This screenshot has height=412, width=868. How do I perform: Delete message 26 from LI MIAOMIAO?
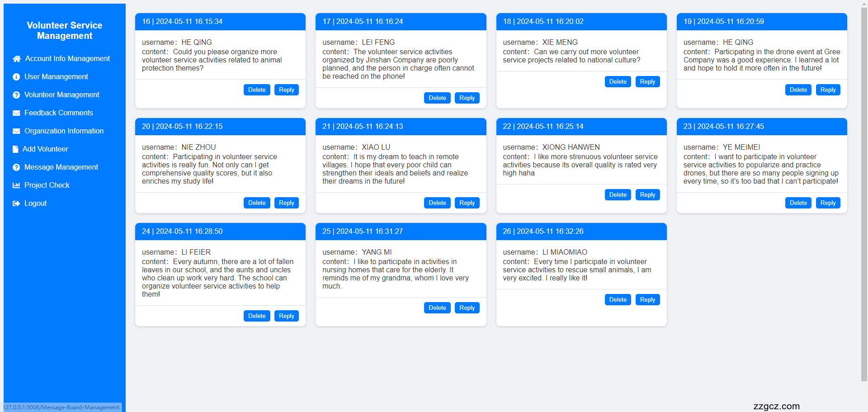pyautogui.click(x=618, y=300)
